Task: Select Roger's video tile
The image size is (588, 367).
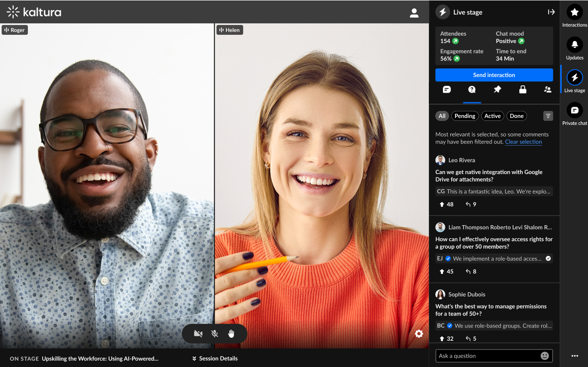Action: coord(107,186)
